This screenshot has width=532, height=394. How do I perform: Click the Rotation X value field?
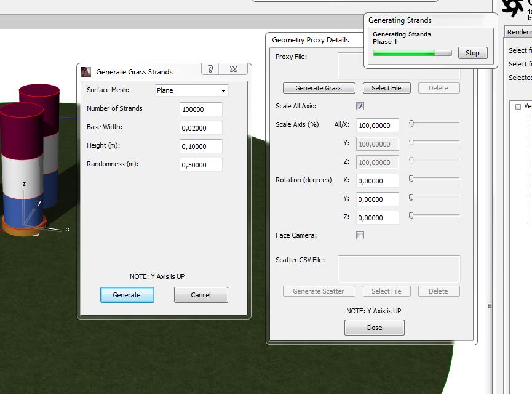(x=377, y=181)
